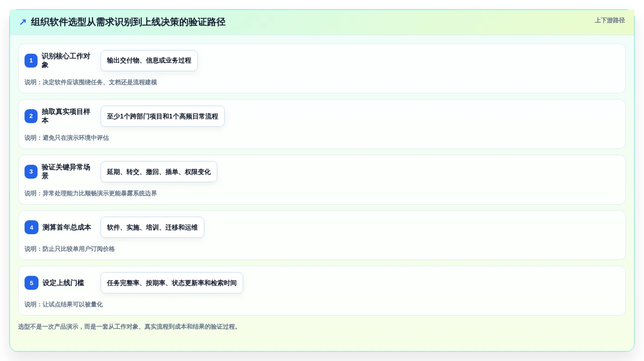Select the 至少1个跨部门项目和1个高频日常流程 chip
644x361 pixels.
click(163, 116)
